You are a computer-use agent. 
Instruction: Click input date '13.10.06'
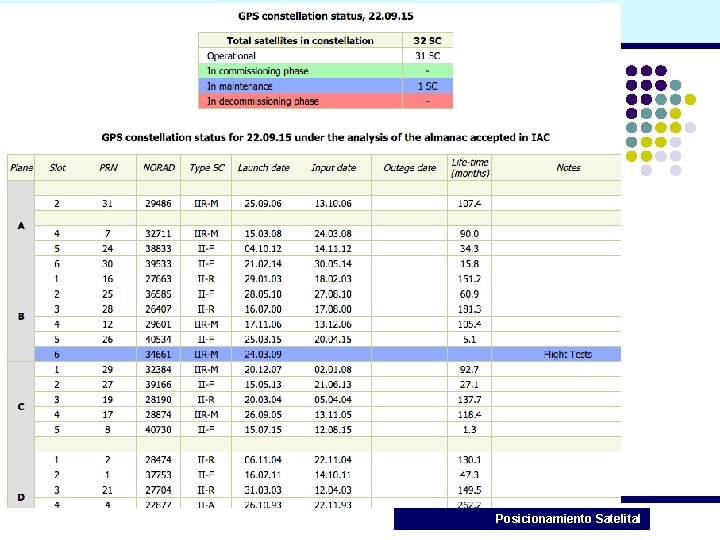333,203
